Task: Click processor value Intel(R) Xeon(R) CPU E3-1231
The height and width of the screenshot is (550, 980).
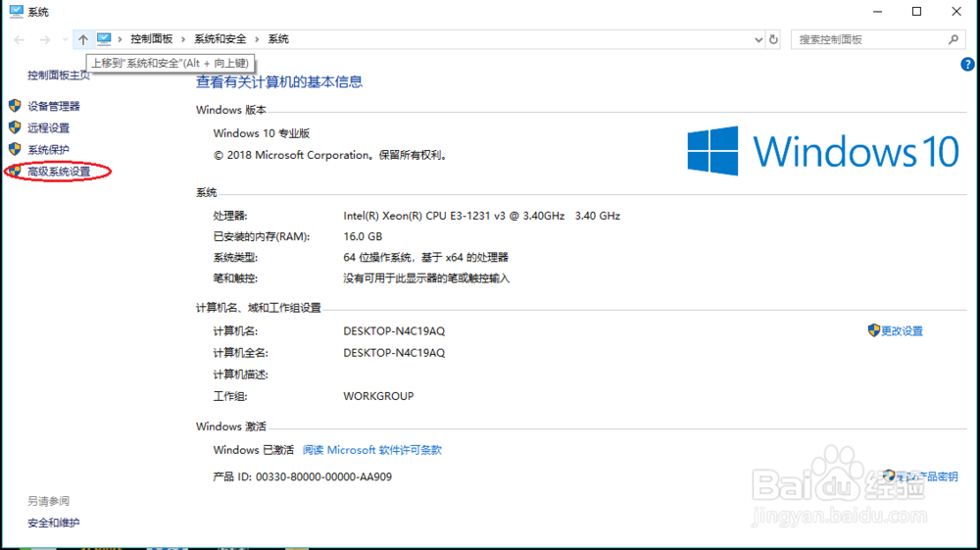Action: (x=481, y=216)
